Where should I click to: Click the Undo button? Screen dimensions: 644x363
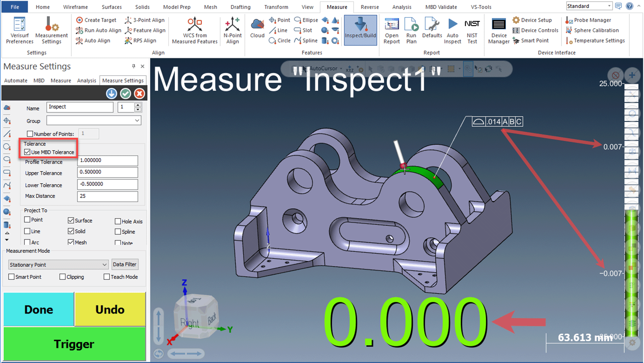click(x=110, y=309)
